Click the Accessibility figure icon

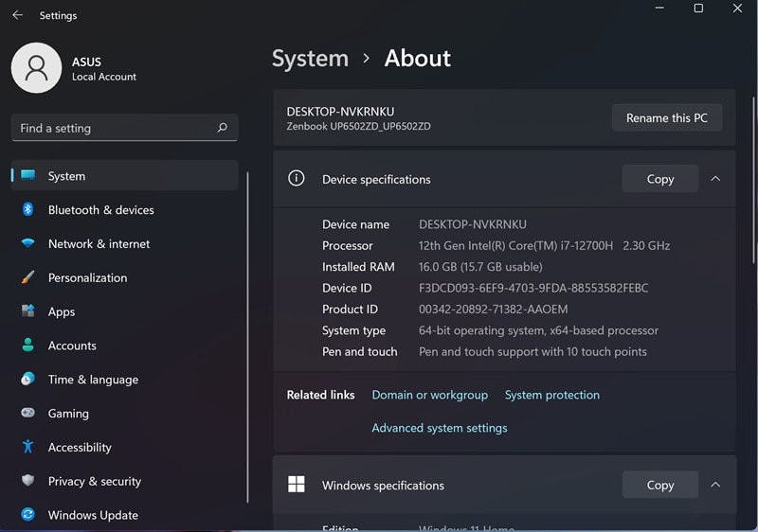coord(28,447)
